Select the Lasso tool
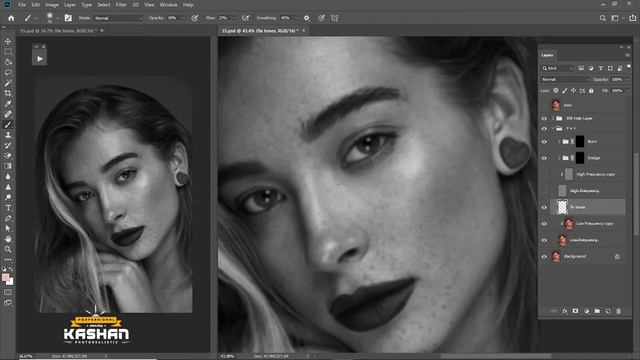 point(8,73)
